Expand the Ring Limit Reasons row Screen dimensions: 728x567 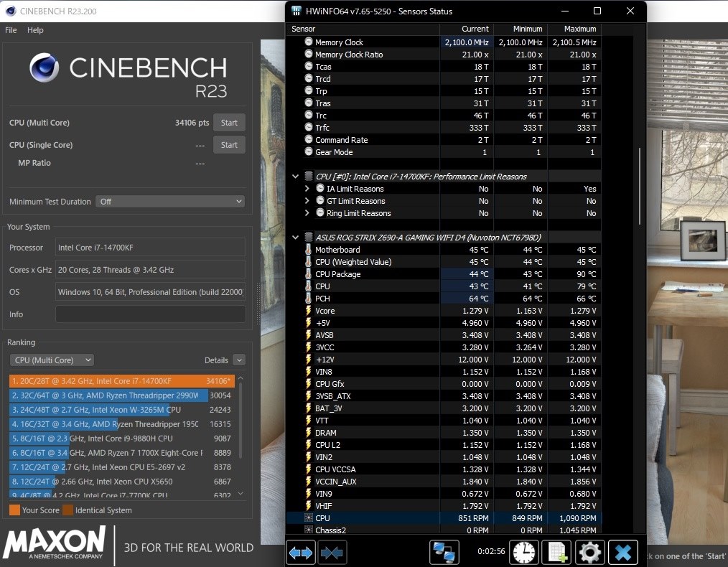click(x=307, y=213)
